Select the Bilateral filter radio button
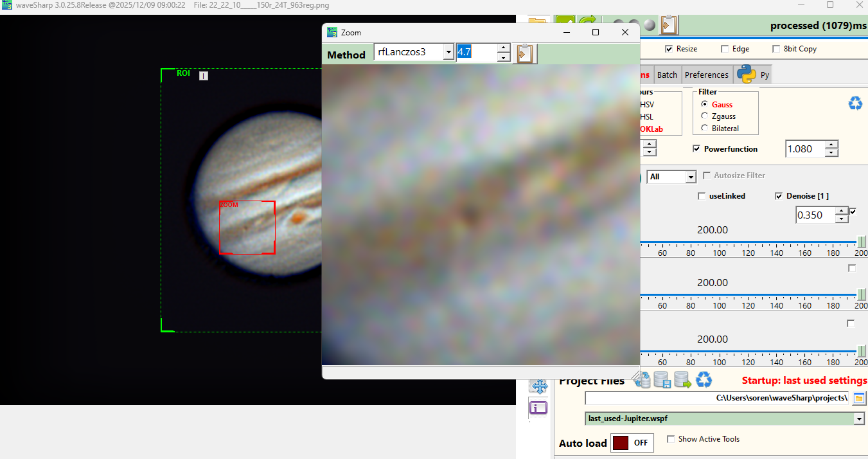The height and width of the screenshot is (459, 868). coord(705,128)
